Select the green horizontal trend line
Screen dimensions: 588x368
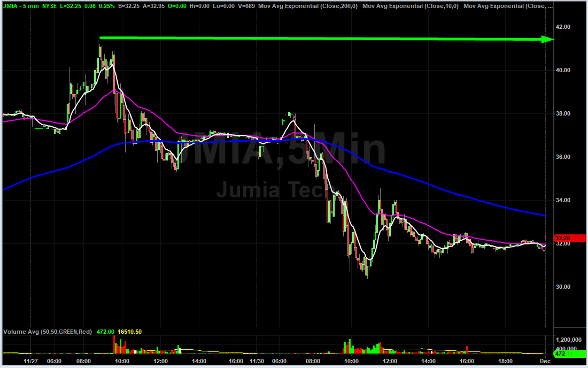click(321, 39)
